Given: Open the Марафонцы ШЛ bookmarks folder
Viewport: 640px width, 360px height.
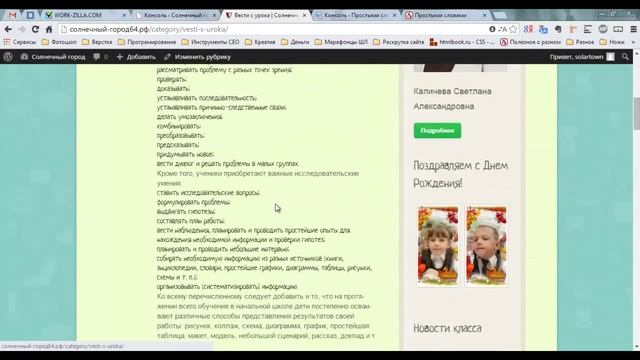Looking at the screenshot, I should [x=341, y=42].
